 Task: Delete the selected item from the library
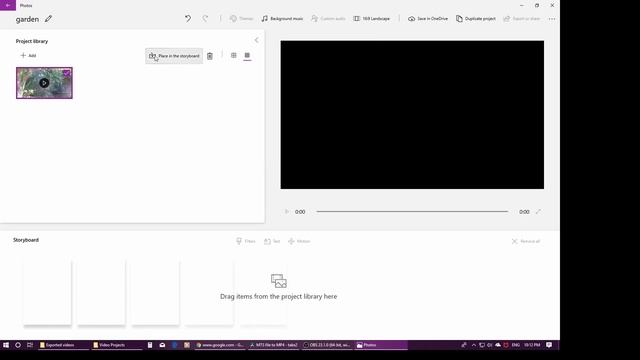tap(209, 56)
